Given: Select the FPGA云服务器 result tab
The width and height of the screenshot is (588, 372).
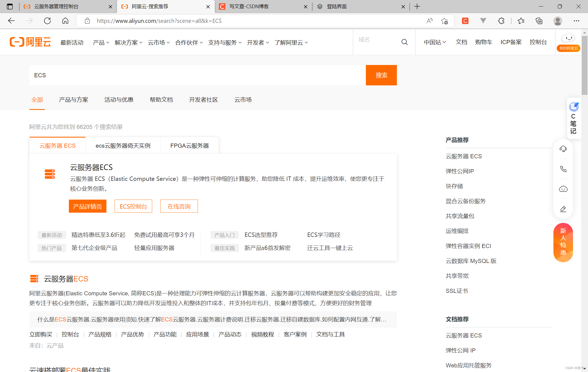Looking at the screenshot, I should (189, 146).
